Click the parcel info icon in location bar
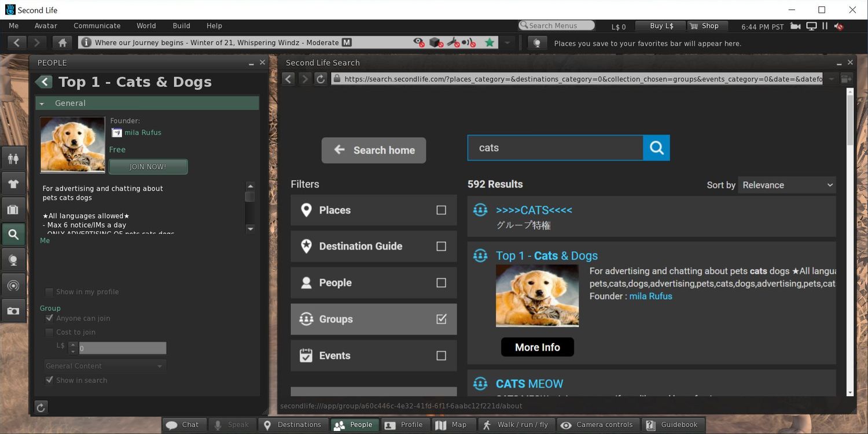868x434 pixels. tap(86, 43)
